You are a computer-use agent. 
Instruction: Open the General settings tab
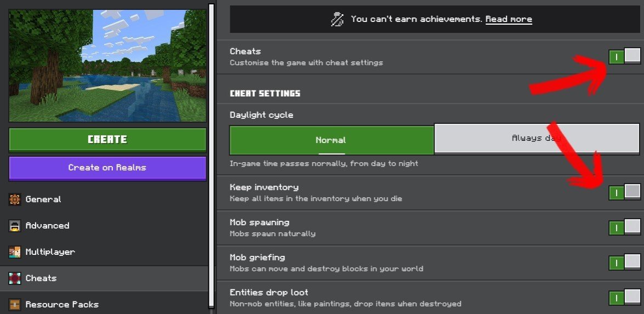pos(104,199)
